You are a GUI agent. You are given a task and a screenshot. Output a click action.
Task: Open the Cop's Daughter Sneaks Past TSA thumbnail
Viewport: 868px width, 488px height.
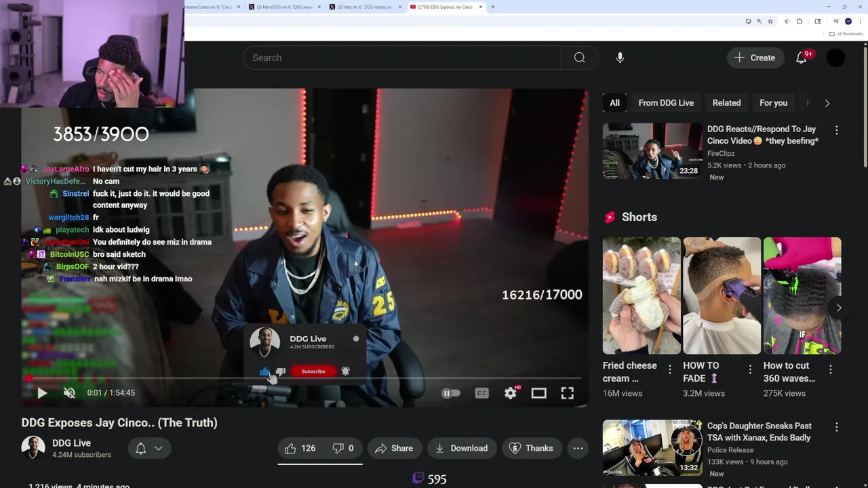(x=652, y=447)
